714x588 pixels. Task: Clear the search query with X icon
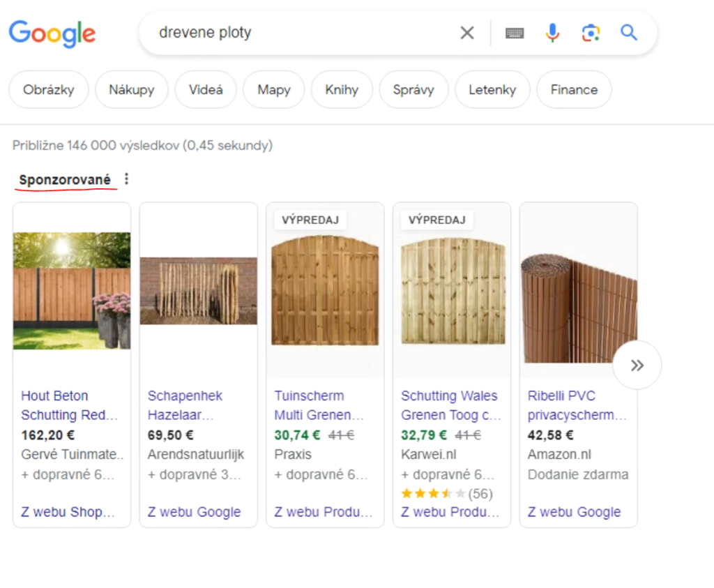point(467,33)
